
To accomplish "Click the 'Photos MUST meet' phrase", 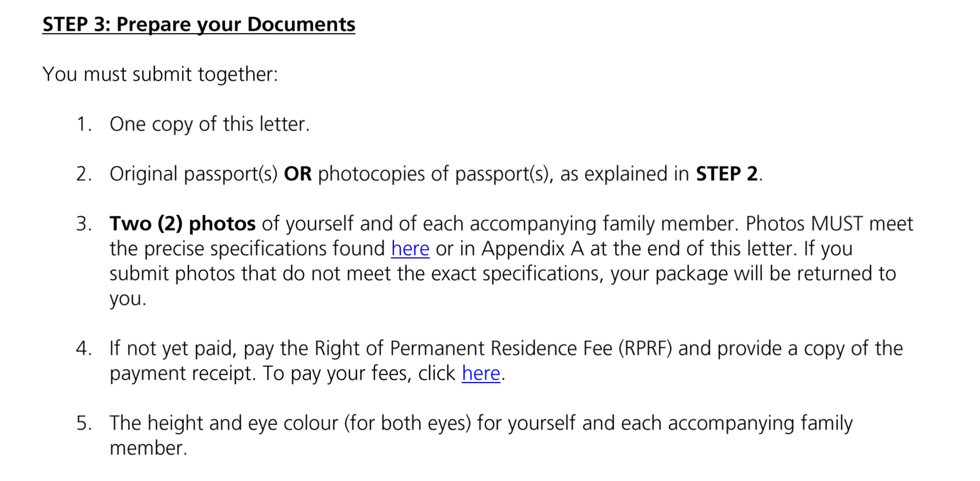I will [830, 224].
